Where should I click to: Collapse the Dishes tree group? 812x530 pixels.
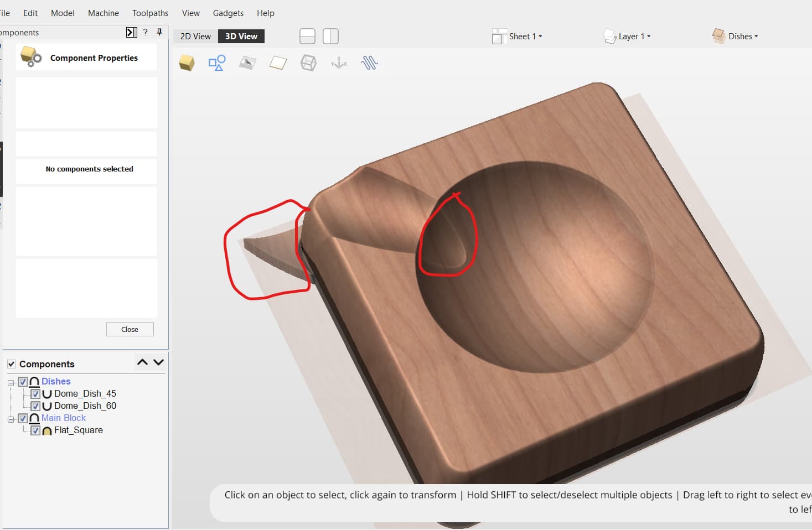pyautogui.click(x=11, y=382)
